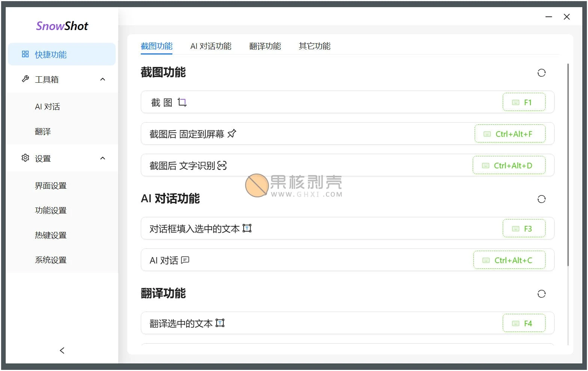Collapse the sidebar with the arrow button
This screenshot has height=371, width=588.
point(62,350)
